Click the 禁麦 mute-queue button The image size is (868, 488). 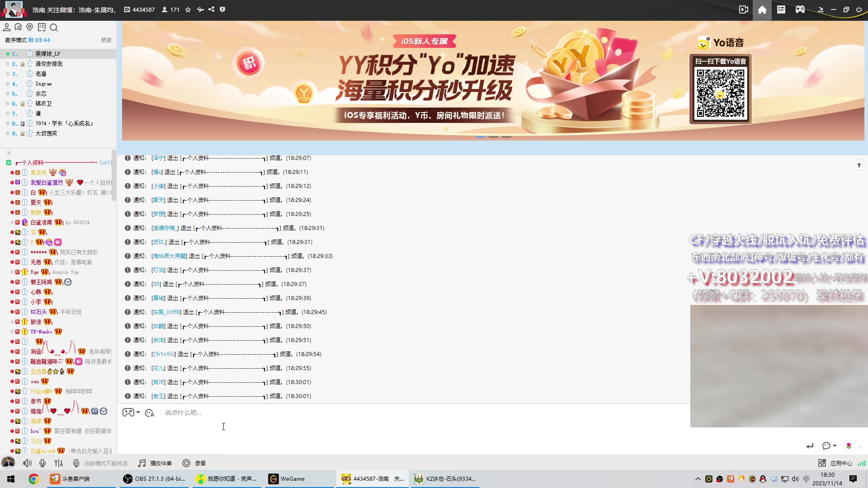point(106,40)
